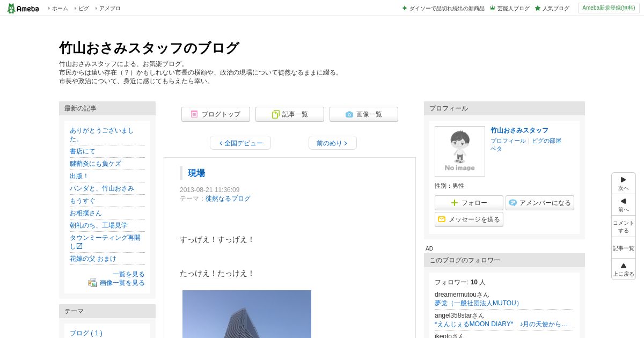Open recent post ありがとうございました。
Viewport: 644px width, 338px height.
pyautogui.click(x=102, y=135)
